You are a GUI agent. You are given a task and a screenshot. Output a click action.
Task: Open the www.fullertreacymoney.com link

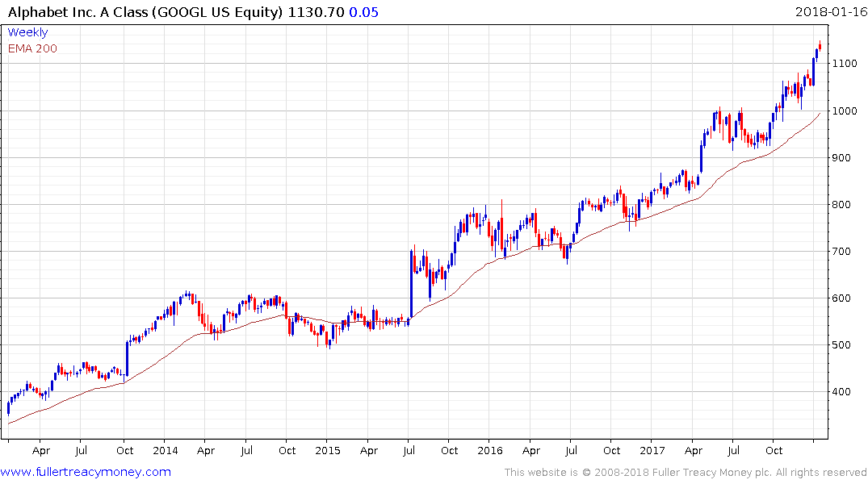pyautogui.click(x=86, y=472)
